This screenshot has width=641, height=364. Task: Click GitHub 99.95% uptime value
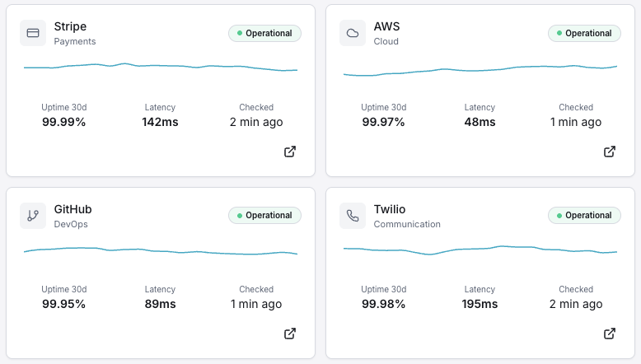(64, 304)
